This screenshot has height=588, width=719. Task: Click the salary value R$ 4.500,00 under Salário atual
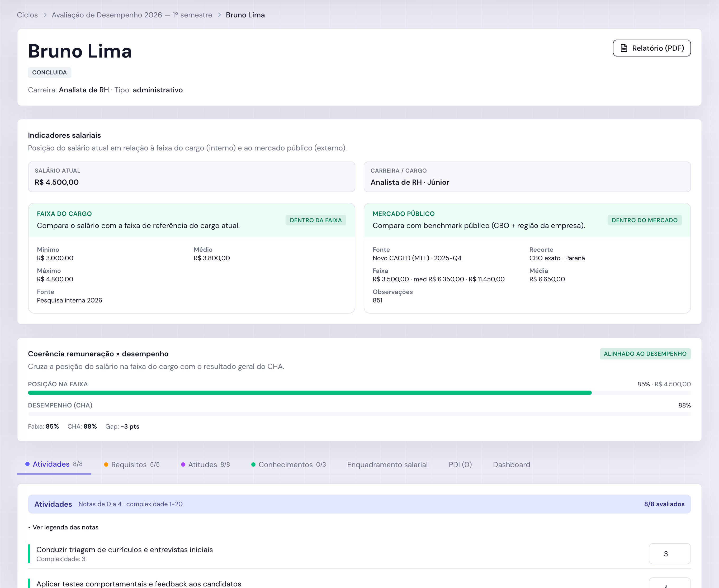click(x=57, y=182)
